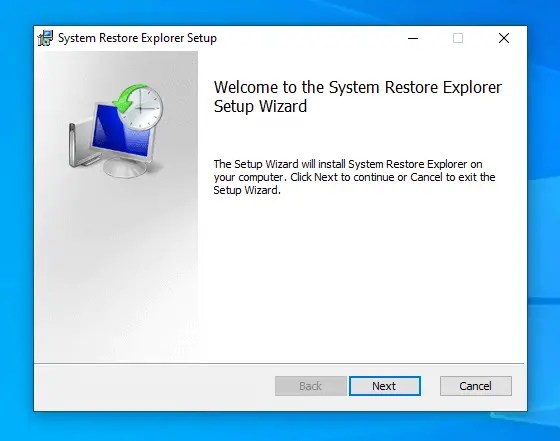Image resolution: width=560 pixels, height=441 pixels.
Task: Open the installer icon in the title bar
Action: click(x=45, y=38)
